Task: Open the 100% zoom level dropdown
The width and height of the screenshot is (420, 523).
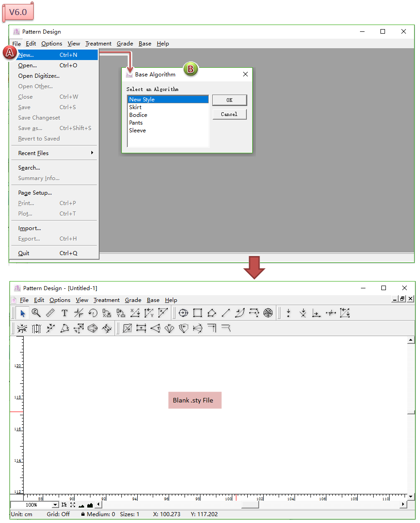Action: coord(55,505)
